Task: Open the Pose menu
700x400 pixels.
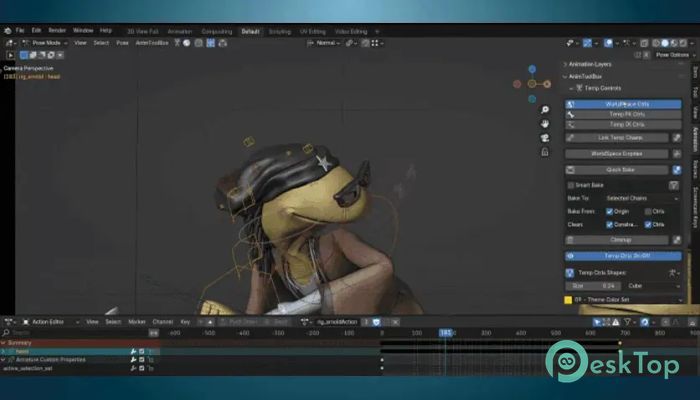Action: (122, 43)
